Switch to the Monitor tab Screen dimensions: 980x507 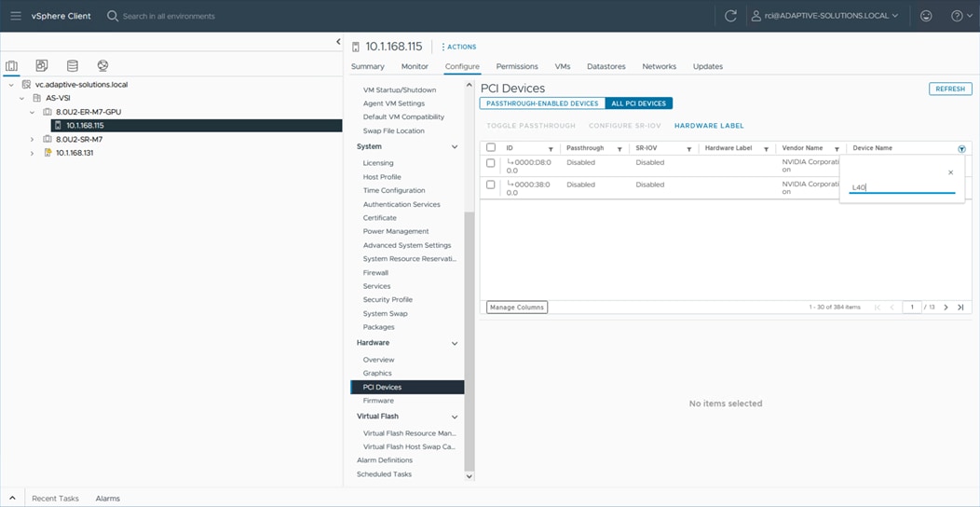click(415, 66)
